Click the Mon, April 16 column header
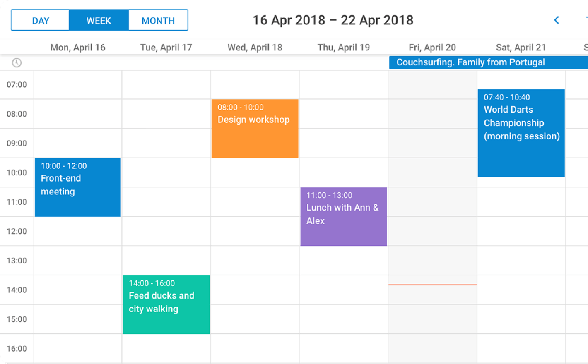 coord(77,48)
